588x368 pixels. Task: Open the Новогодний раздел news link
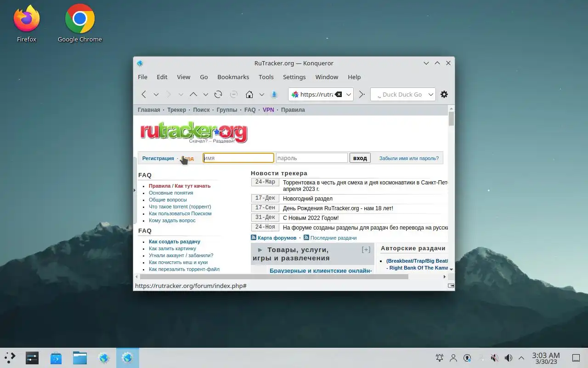pyautogui.click(x=308, y=199)
